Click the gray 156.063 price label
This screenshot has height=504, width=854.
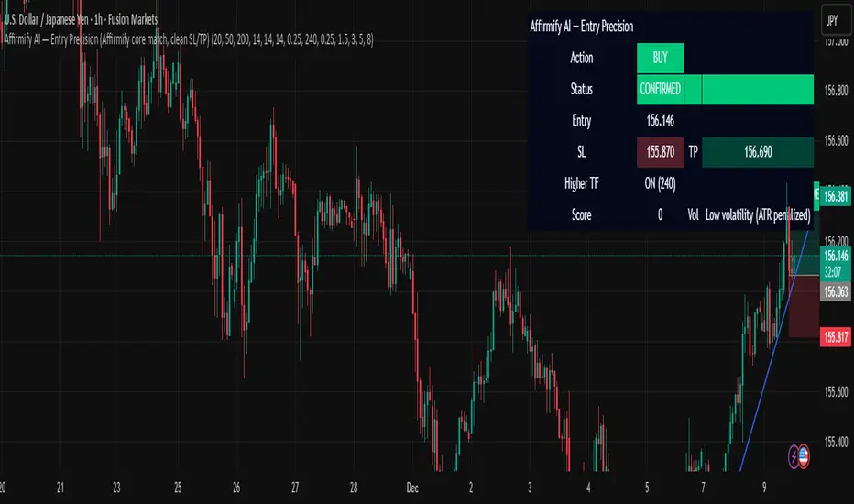tap(836, 292)
